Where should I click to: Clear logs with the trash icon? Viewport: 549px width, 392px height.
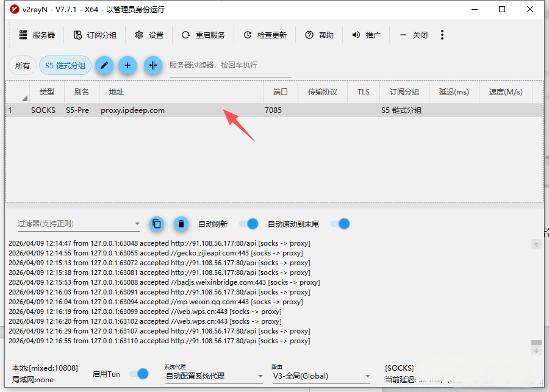click(x=181, y=224)
